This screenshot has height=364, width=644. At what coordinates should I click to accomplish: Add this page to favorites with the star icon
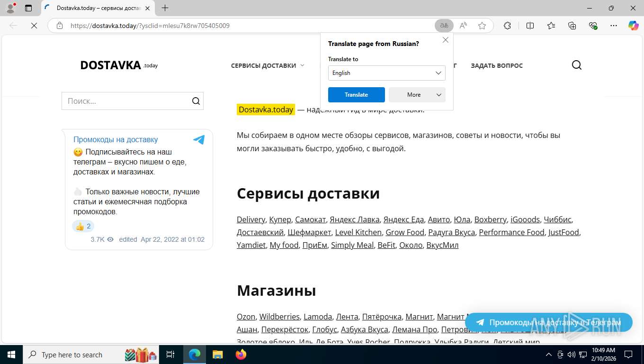[x=482, y=26]
